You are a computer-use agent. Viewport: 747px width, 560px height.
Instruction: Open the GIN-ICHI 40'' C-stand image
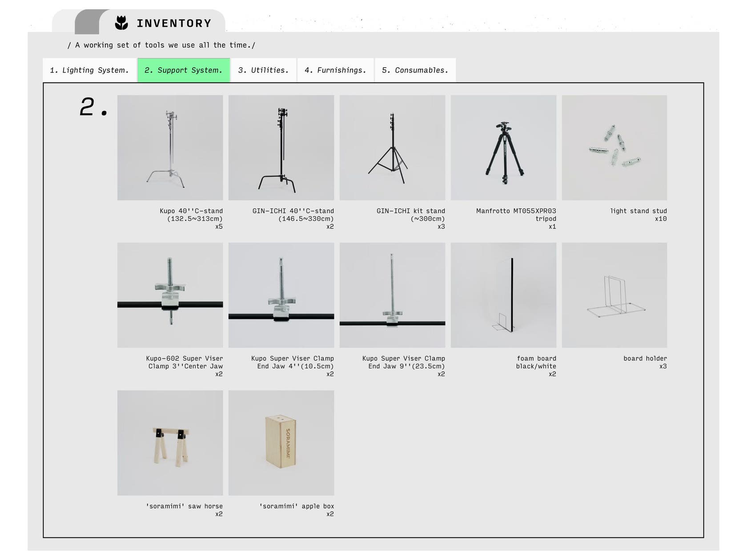point(281,148)
